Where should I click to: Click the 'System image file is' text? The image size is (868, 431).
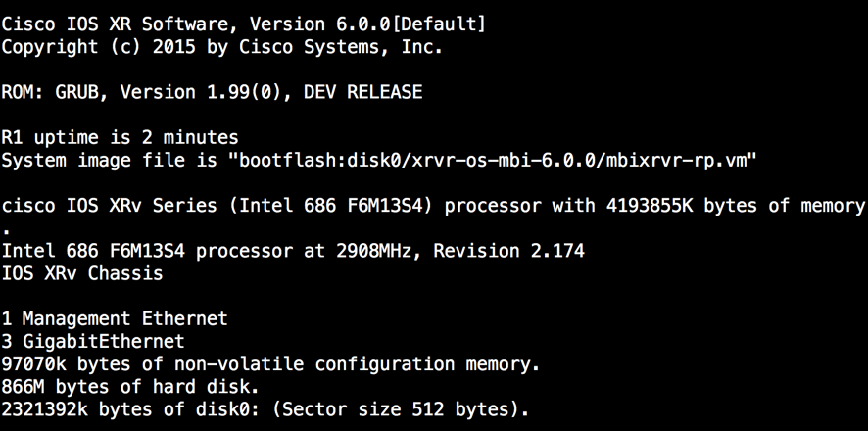click(110, 161)
